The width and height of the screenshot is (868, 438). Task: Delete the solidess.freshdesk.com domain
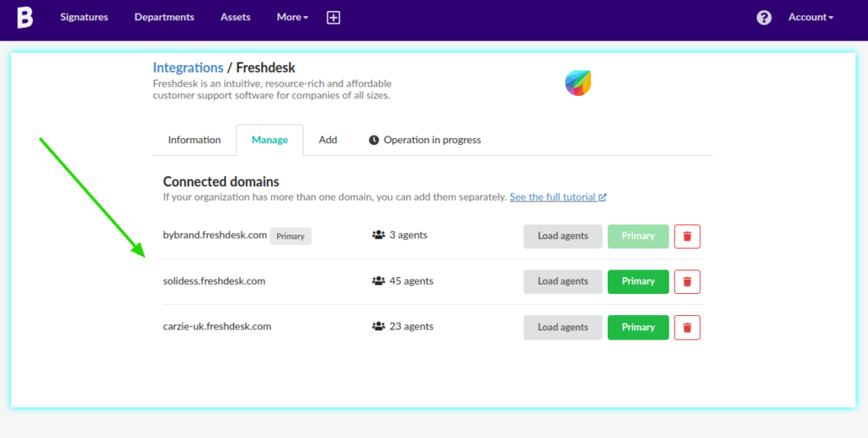click(x=687, y=281)
